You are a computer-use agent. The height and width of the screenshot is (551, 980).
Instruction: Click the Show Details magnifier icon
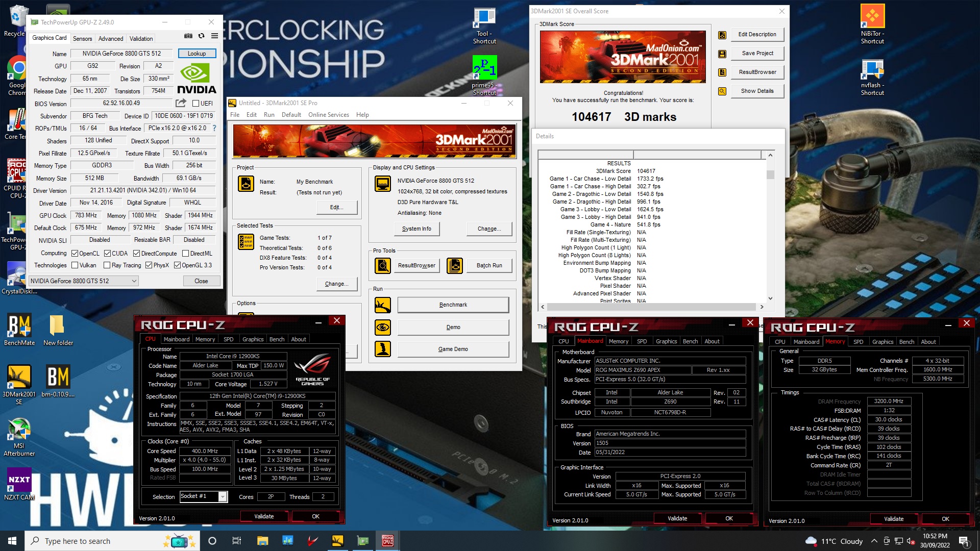[722, 91]
